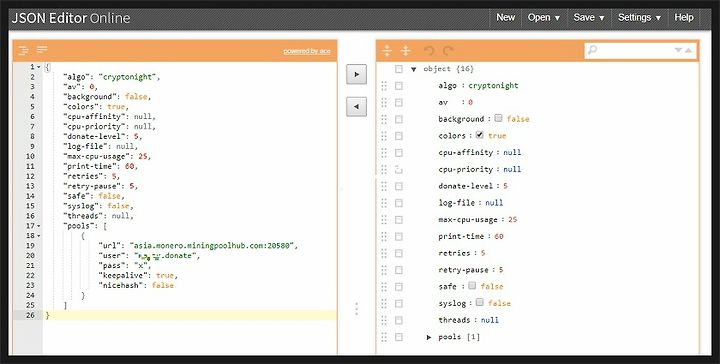Open the powered by ace link
Image resolution: width=720 pixels, height=364 pixels.
tap(306, 51)
